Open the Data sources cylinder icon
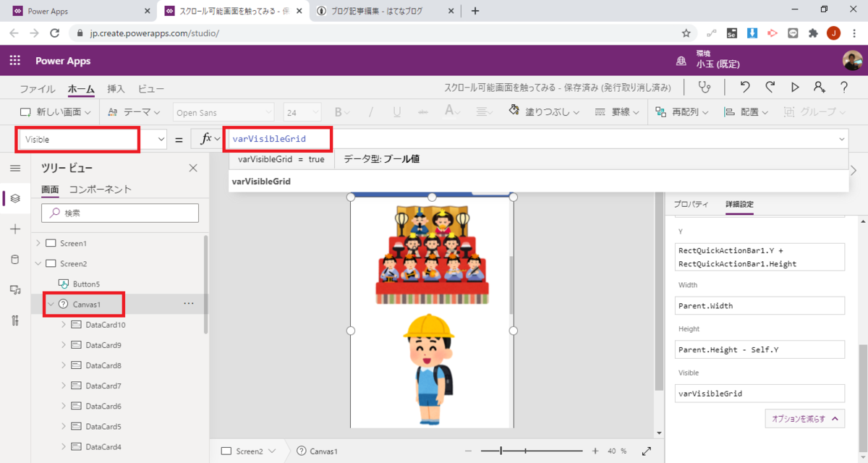The width and height of the screenshot is (868, 463). pos(15,260)
